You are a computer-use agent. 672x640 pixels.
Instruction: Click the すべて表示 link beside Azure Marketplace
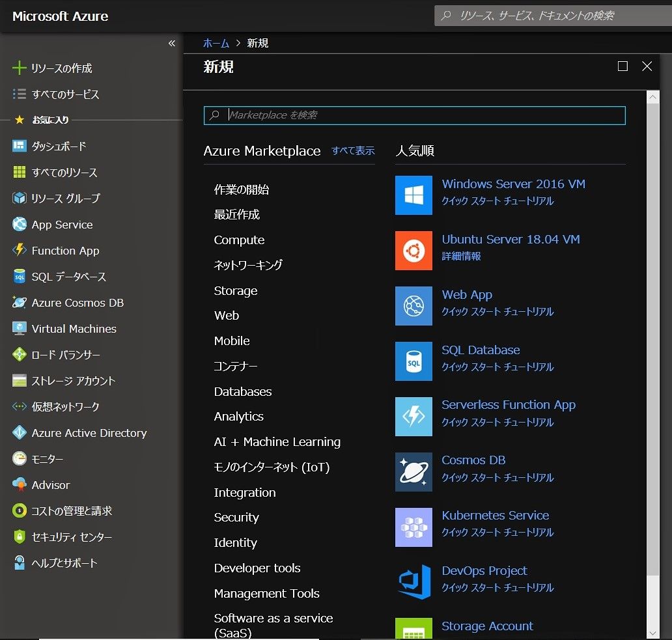click(353, 151)
